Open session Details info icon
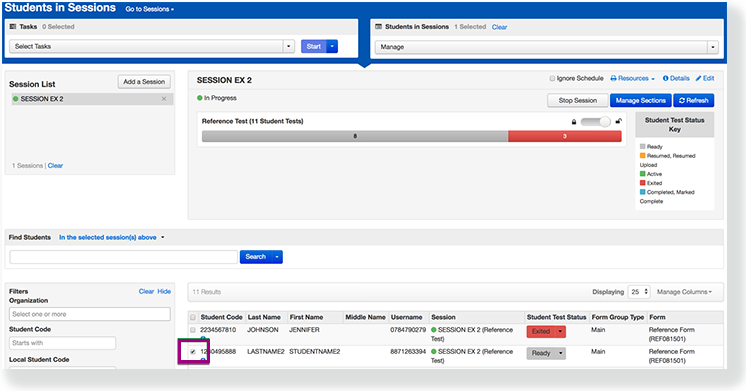The height and width of the screenshot is (391, 746). pos(666,78)
